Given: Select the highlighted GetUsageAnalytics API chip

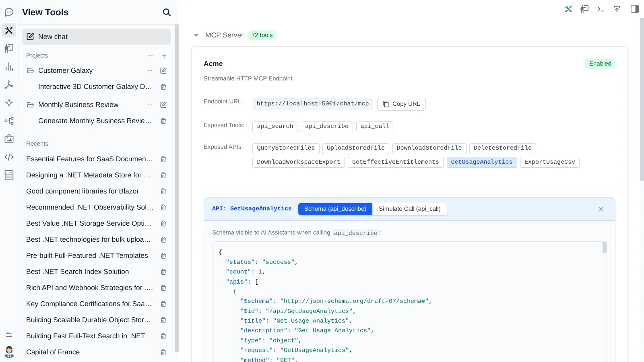Looking at the screenshot, I should tap(482, 162).
